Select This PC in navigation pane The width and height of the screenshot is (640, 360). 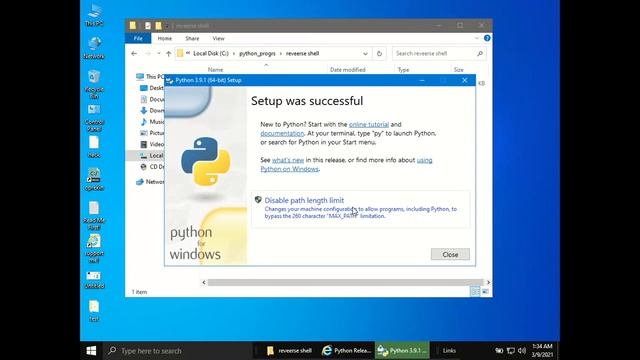tap(150, 76)
